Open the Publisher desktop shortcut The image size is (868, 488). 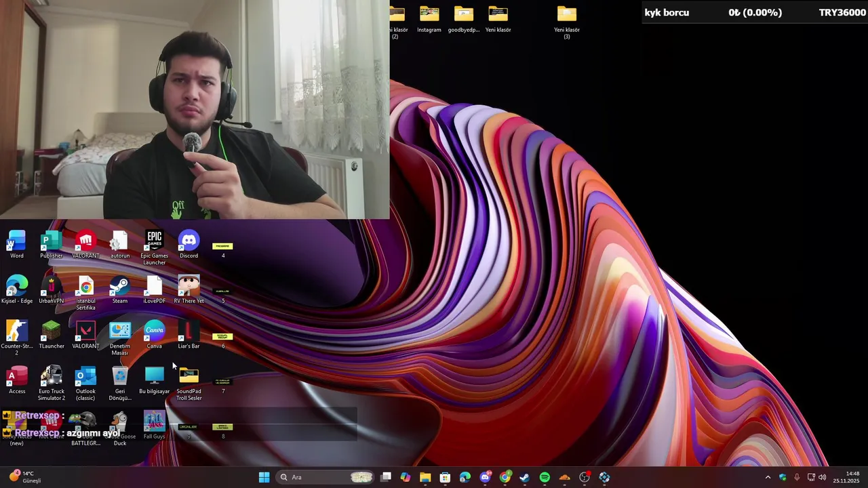coord(51,244)
